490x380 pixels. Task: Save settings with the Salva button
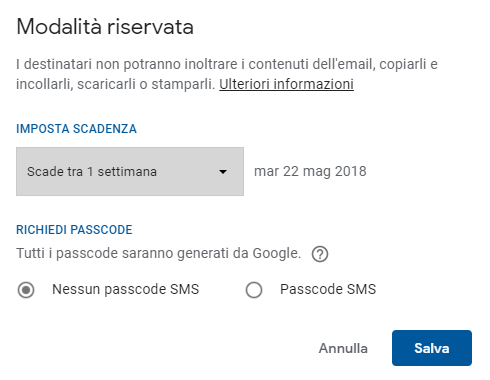[432, 348]
